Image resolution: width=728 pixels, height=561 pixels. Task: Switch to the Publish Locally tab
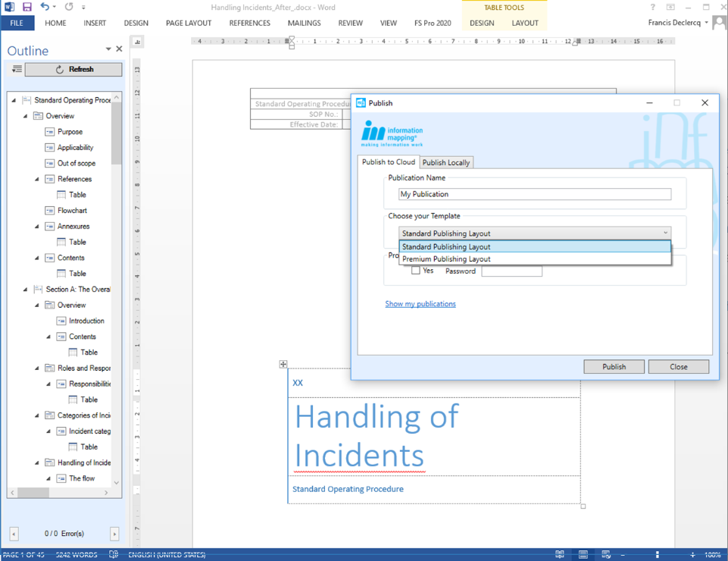point(445,161)
